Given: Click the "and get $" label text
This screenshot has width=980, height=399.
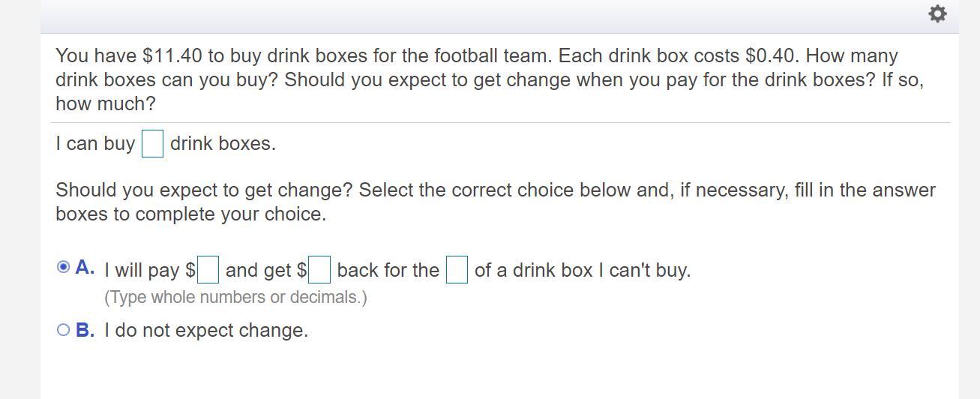Looking at the screenshot, I should [x=265, y=271].
